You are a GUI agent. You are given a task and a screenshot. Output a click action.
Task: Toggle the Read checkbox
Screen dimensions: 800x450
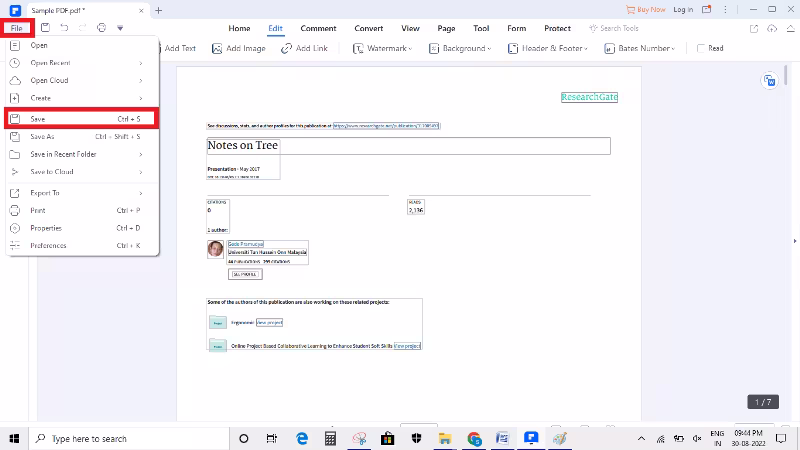(x=701, y=48)
